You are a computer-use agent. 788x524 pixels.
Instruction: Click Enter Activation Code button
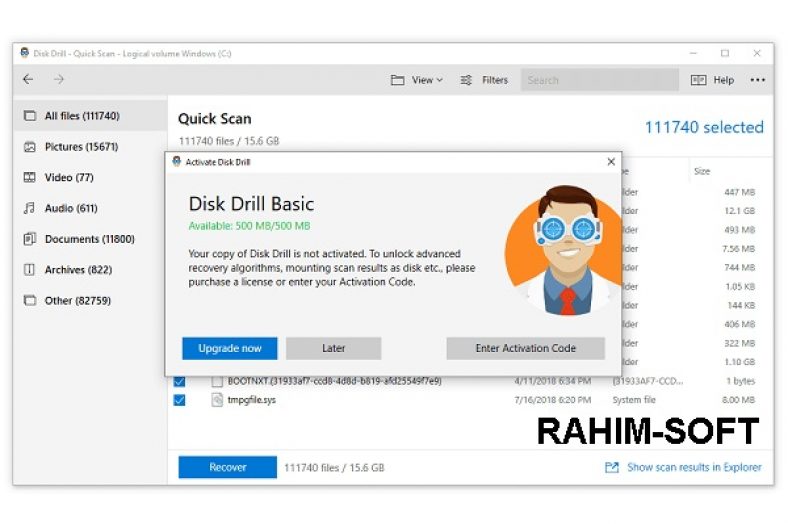point(526,348)
